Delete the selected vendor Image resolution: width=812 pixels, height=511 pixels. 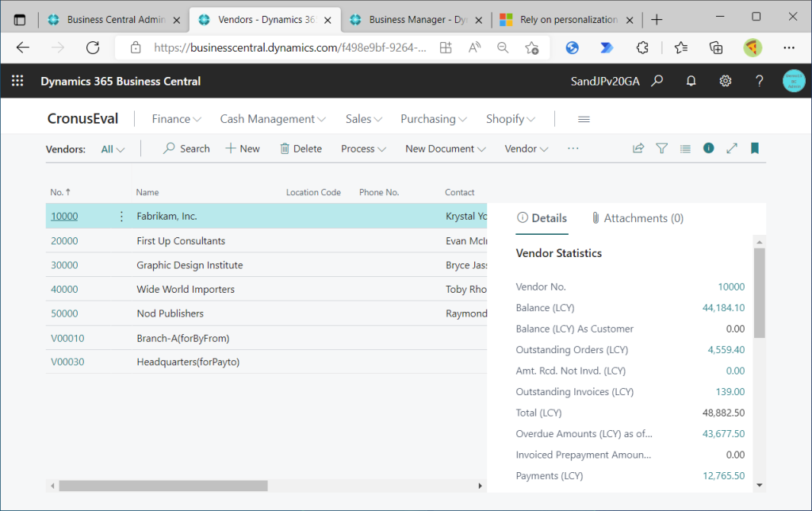(x=301, y=148)
